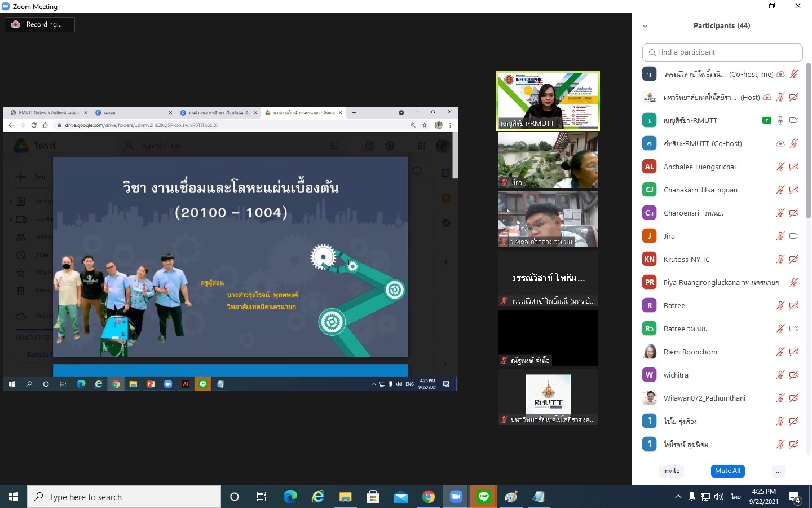812x508 pixels.
Task: Click screen-sharing green icon for เบญสิรัยา-RMUTT
Action: [767, 120]
